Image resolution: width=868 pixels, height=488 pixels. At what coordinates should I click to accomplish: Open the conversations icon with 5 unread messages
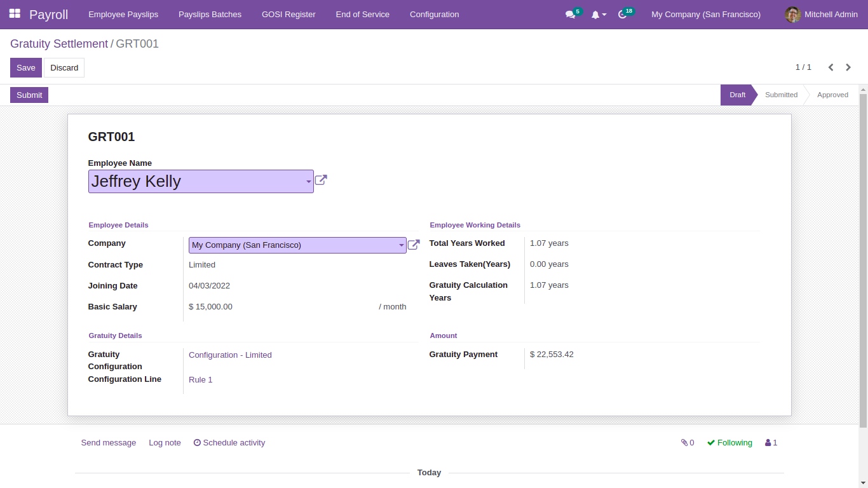569,14
